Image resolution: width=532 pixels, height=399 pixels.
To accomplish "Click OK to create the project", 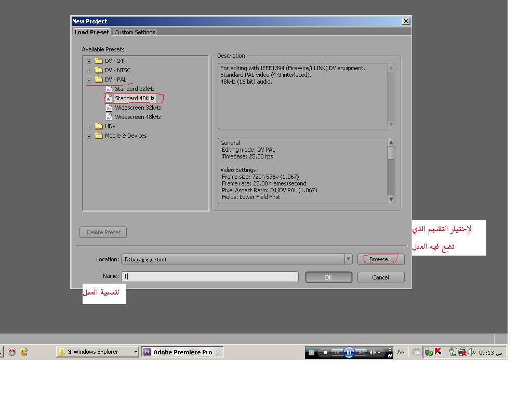I will (x=328, y=277).
